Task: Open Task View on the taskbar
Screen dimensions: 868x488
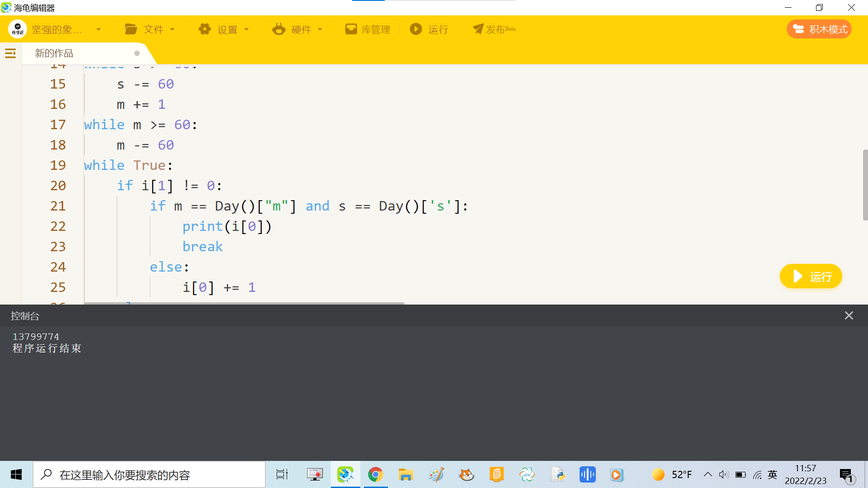Action: tap(282, 474)
